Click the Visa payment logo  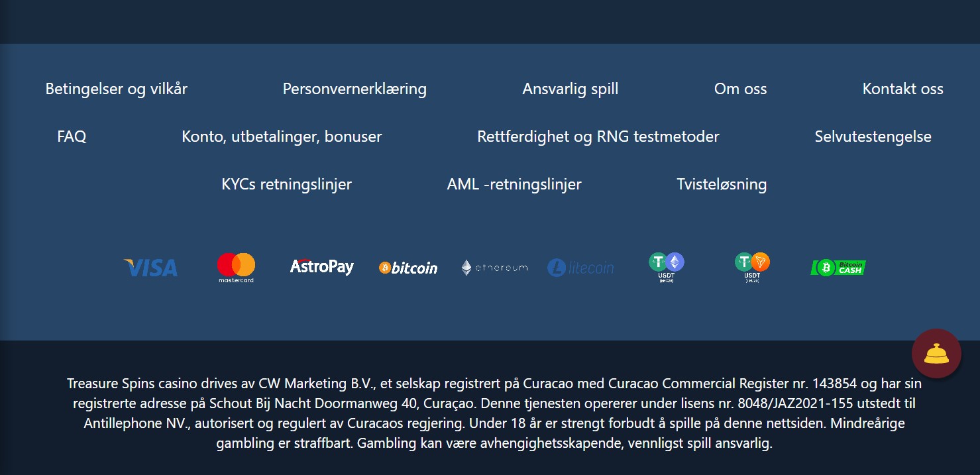click(150, 268)
